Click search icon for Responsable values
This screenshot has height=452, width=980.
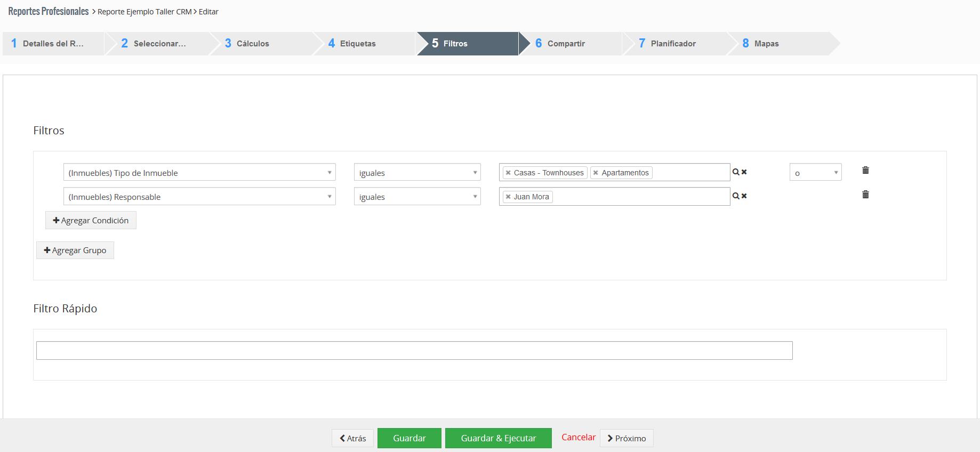[x=736, y=196]
